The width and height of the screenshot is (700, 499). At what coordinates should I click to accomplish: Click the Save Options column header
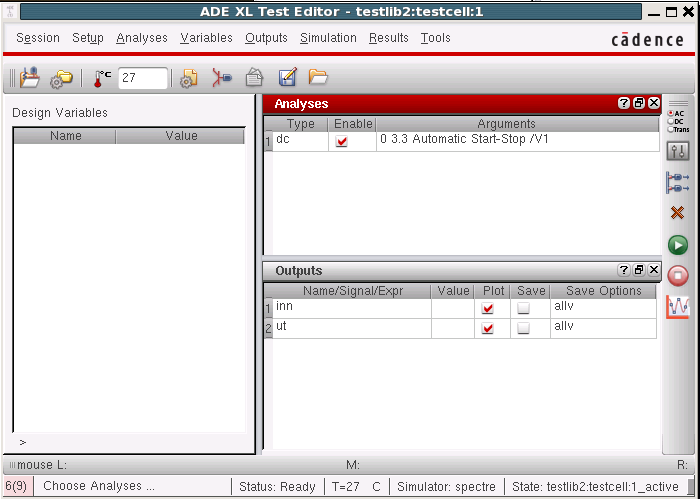(604, 291)
